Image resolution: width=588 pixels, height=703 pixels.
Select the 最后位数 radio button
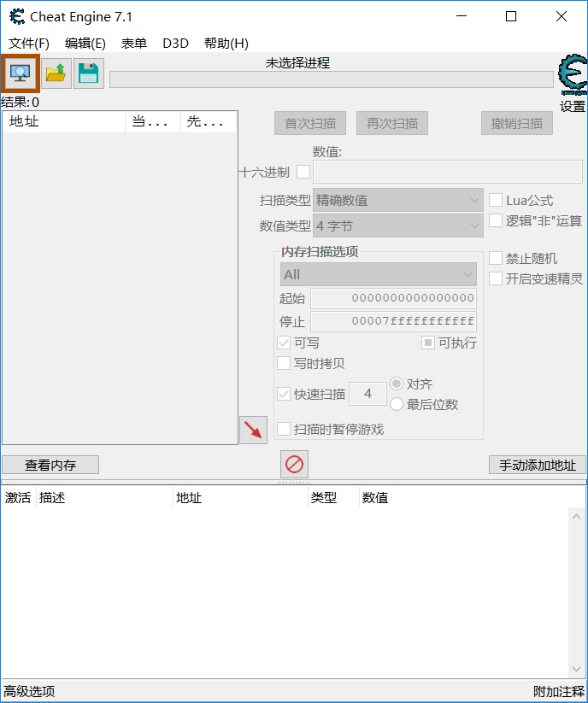(397, 404)
